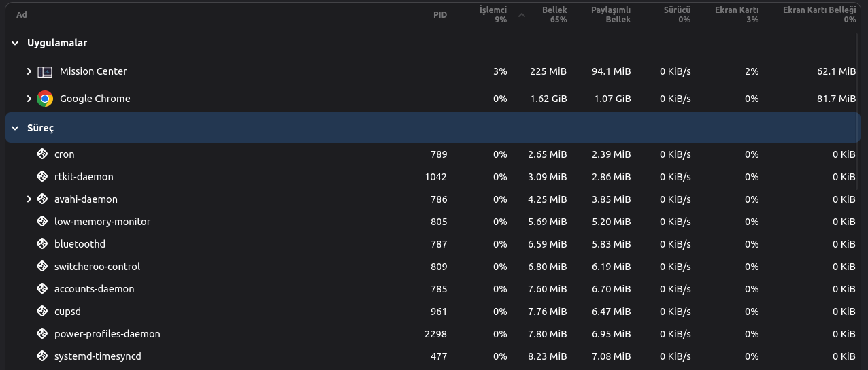Click the Google Chrome icon
Image resolution: width=868 pixels, height=370 pixels.
click(45, 99)
